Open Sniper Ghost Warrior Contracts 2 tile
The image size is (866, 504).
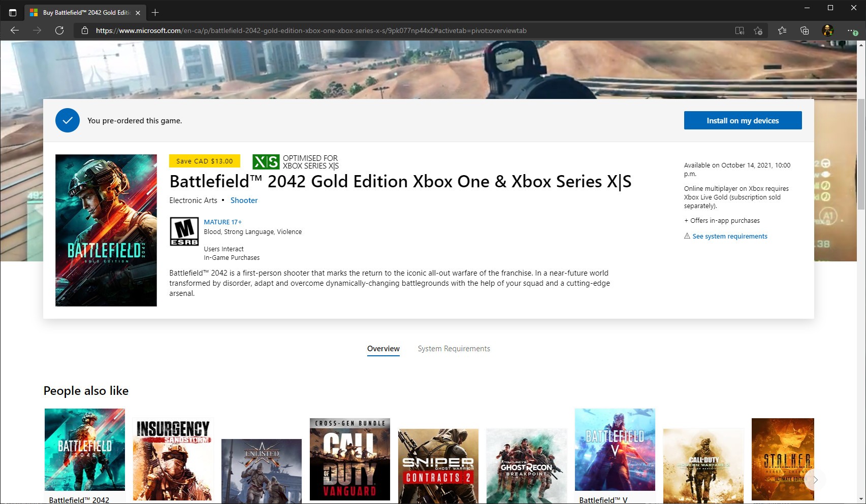pos(438,466)
